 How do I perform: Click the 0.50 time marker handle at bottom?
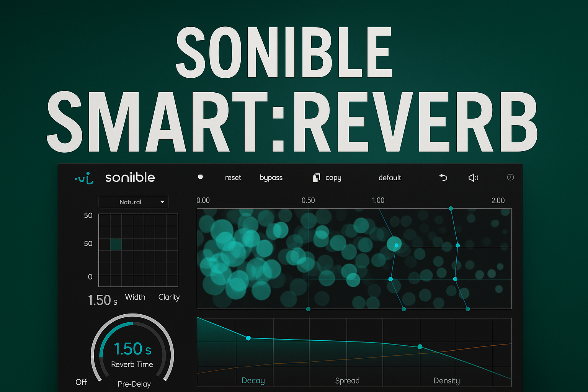point(308,309)
